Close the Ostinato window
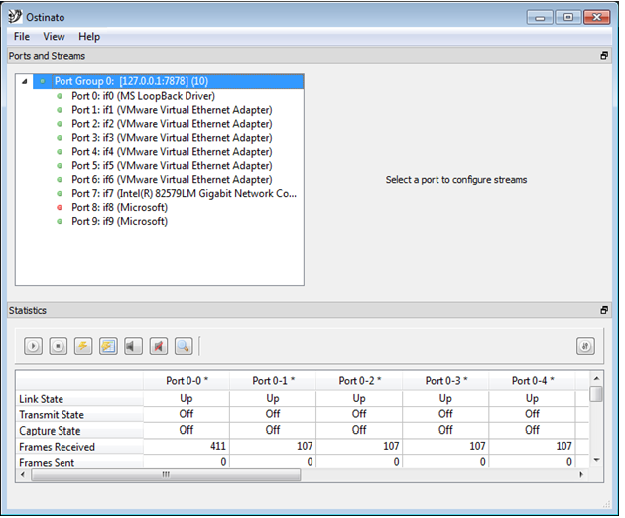The width and height of the screenshot is (625, 518). [x=597, y=18]
